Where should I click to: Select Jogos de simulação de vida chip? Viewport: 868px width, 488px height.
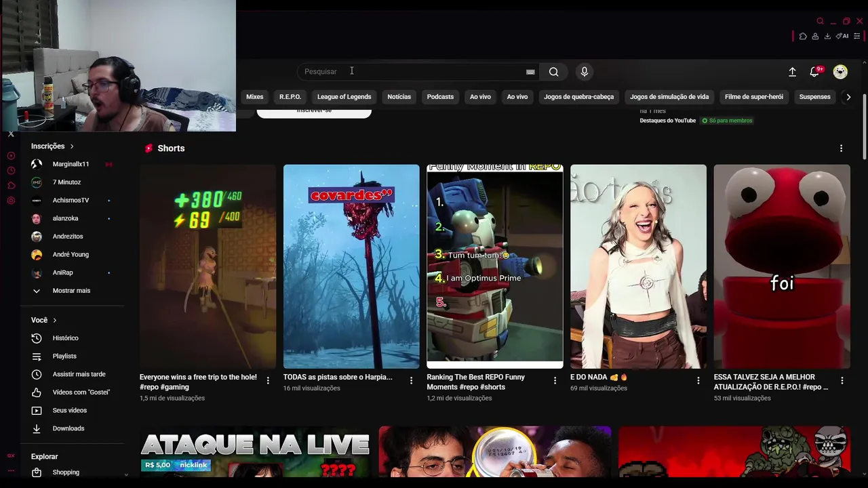669,97
